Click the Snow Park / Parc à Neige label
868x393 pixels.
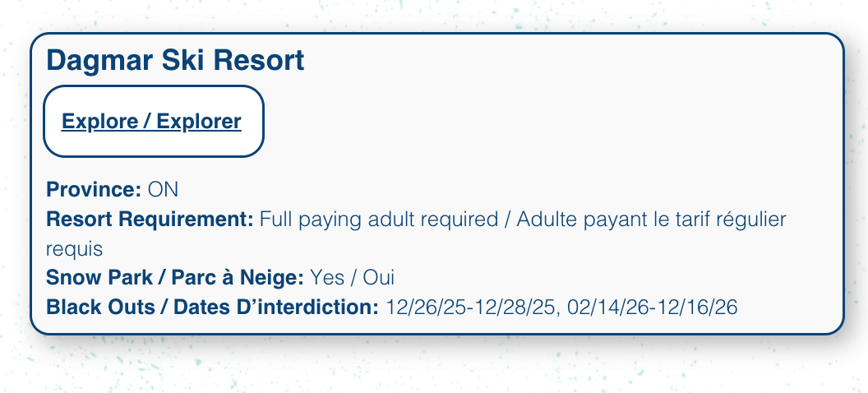point(175,277)
